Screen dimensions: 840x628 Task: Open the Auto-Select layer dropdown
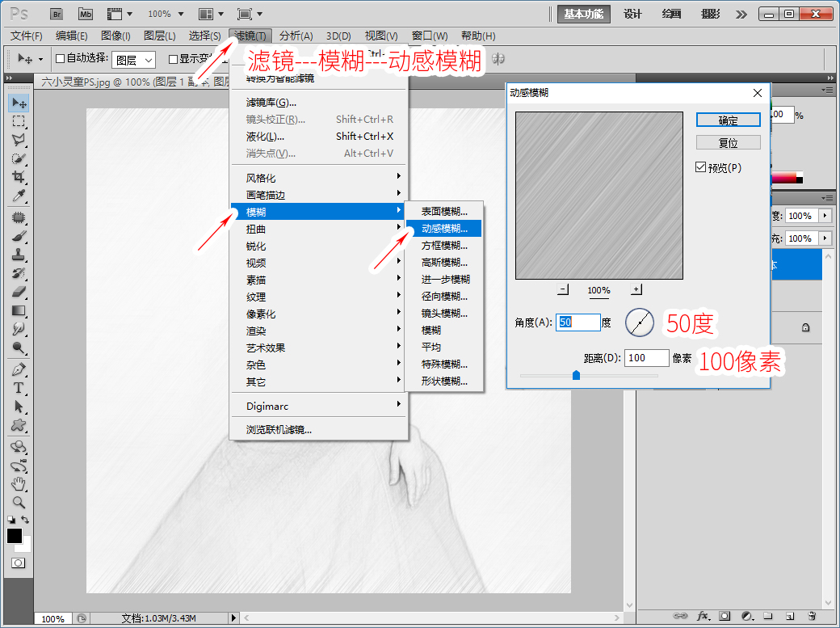click(134, 60)
